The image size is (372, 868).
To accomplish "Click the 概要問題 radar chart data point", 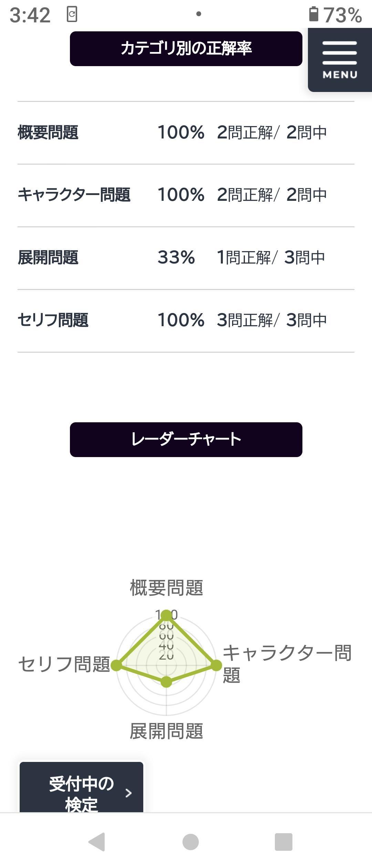I will (x=166, y=615).
